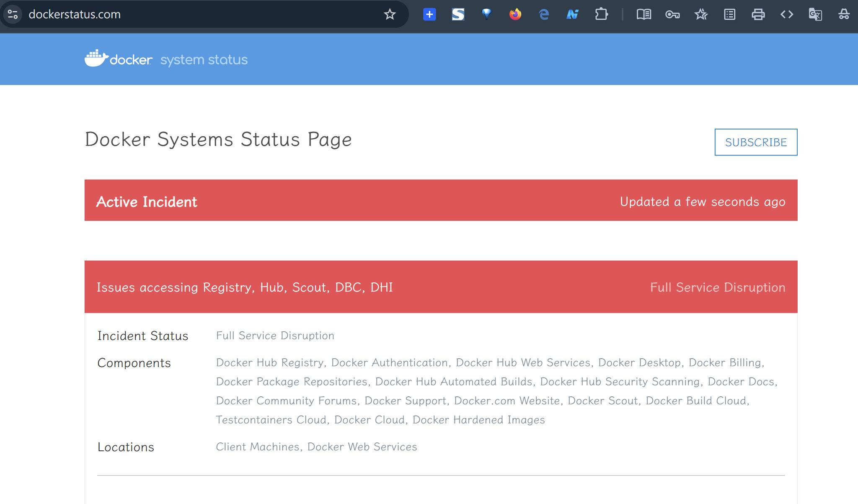Select 'Docker Hub Automated Builds' component text
858x504 pixels.
(454, 382)
